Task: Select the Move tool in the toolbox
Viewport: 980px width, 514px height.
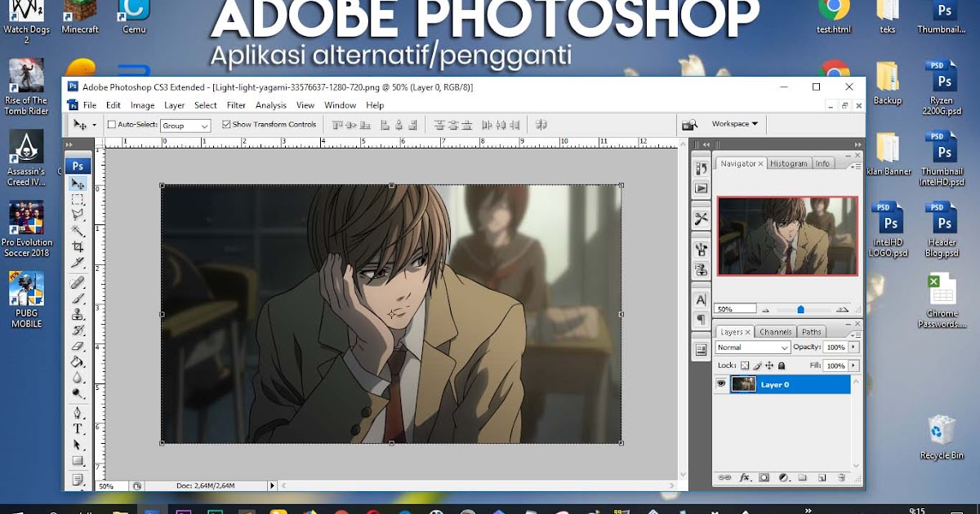Action: (x=78, y=184)
